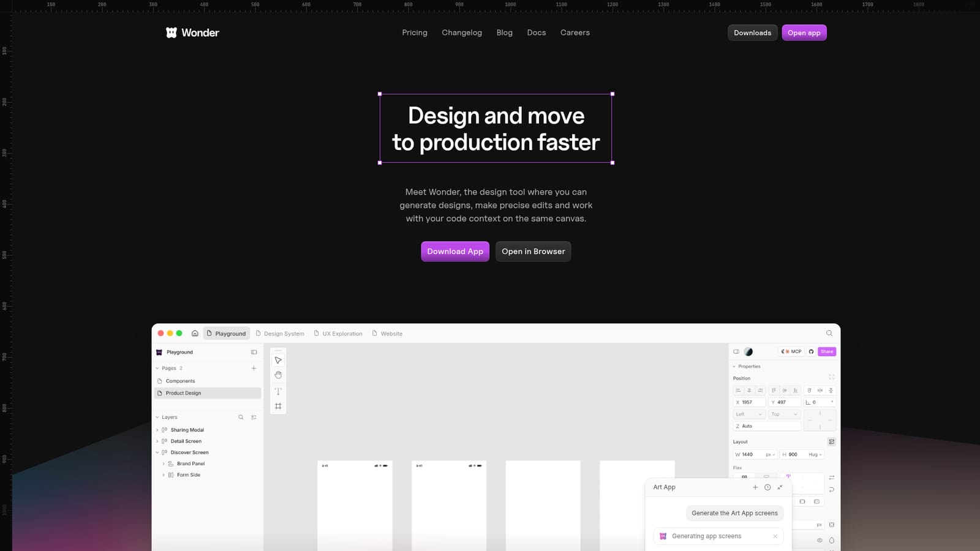Search layers with the magnifier icon
The image size is (980, 551).
(x=241, y=417)
